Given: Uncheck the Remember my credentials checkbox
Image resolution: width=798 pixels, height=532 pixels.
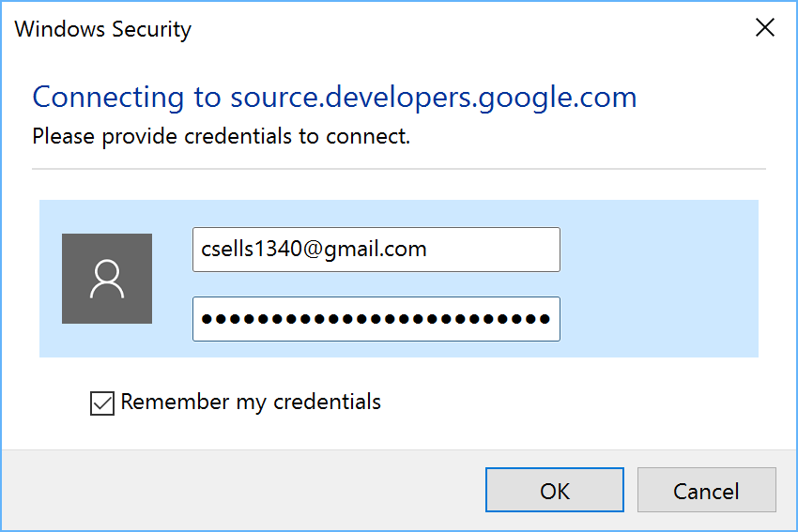Looking at the screenshot, I should click(101, 403).
